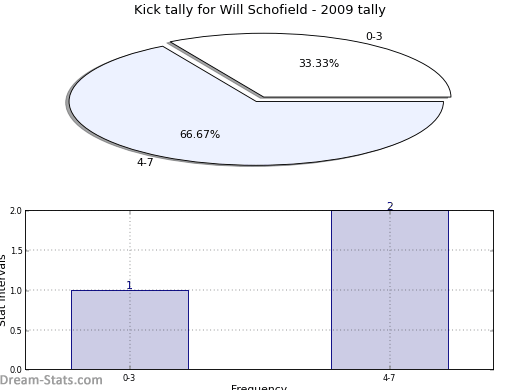The height and width of the screenshot is (390, 520).
Task: Click the 4-7 histogram bar
Action: [390, 290]
